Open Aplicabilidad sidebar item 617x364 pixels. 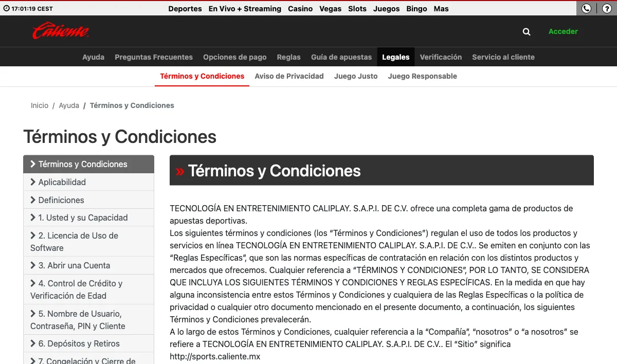click(x=88, y=182)
